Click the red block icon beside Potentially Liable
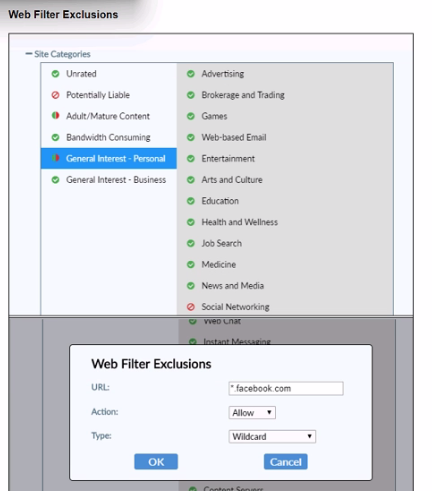432x491 pixels. [x=55, y=95]
